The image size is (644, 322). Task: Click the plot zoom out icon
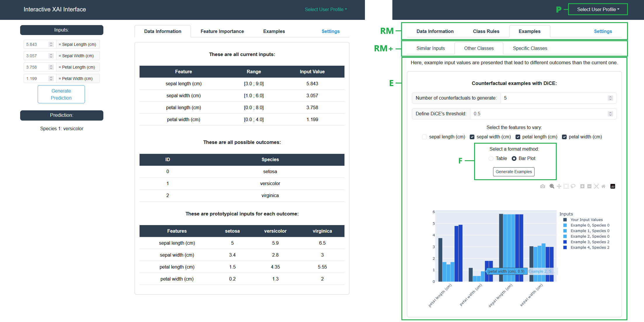[589, 186]
